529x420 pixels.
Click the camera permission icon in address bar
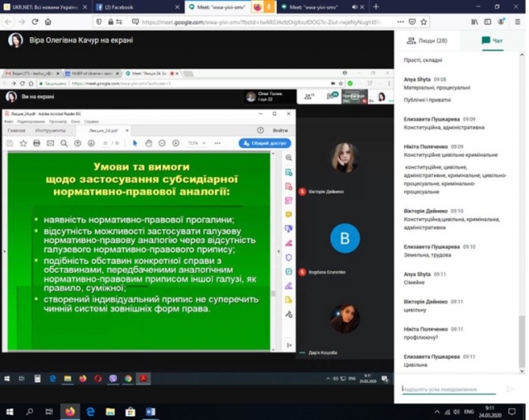point(136,22)
